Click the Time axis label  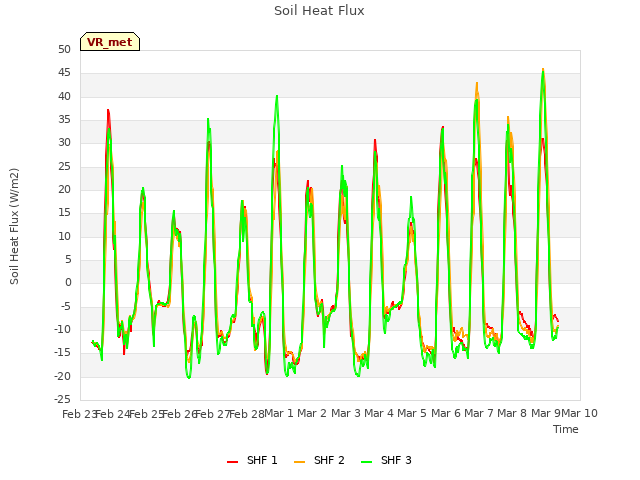565,429
